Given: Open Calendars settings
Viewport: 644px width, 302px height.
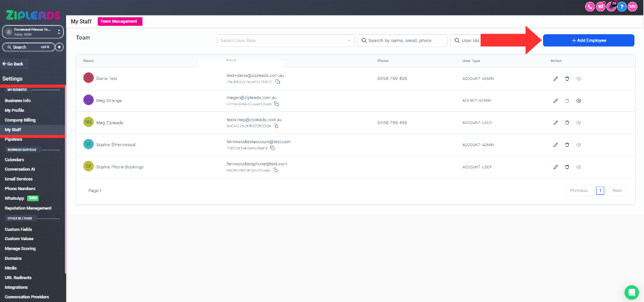Looking at the screenshot, I should [14, 159].
